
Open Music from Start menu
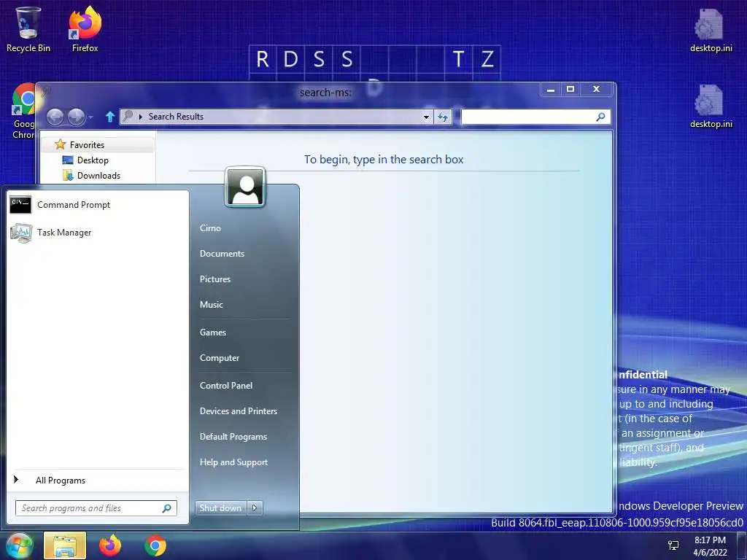pyautogui.click(x=211, y=305)
